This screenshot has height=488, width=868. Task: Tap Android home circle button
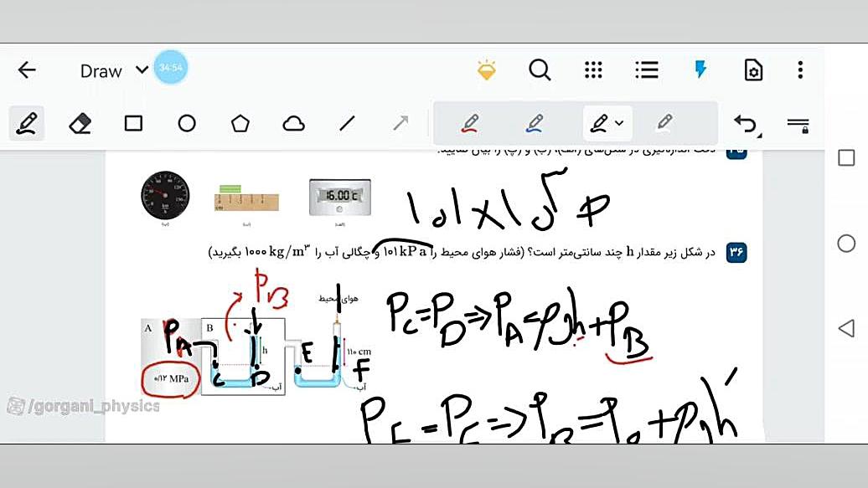(846, 244)
